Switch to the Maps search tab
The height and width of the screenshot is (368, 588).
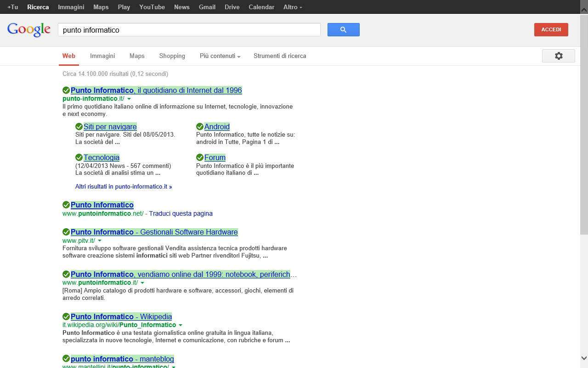(137, 56)
